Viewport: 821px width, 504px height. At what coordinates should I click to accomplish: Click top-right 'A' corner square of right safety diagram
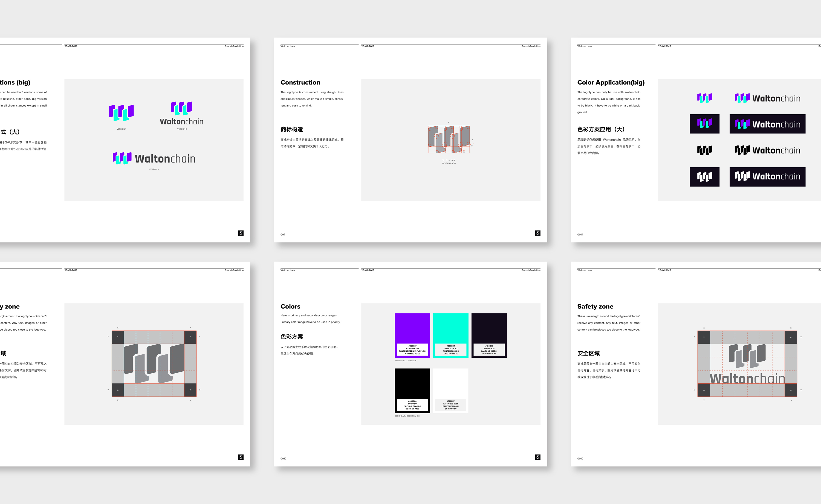click(791, 337)
